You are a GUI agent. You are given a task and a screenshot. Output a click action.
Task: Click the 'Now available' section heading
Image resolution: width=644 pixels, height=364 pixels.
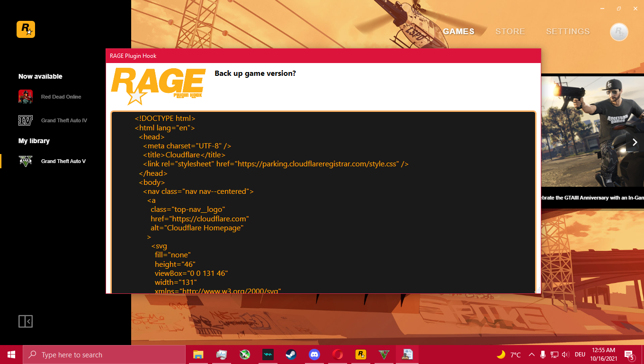pos(40,76)
